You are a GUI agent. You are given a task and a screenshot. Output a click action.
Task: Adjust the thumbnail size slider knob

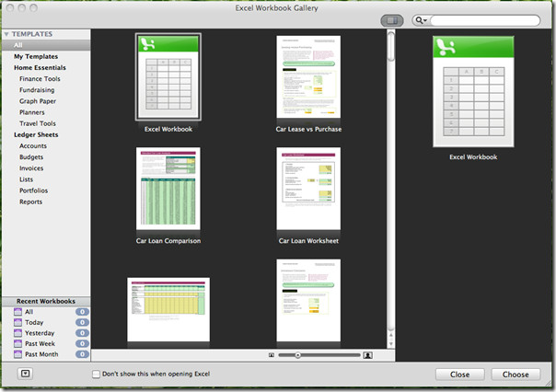point(298,355)
